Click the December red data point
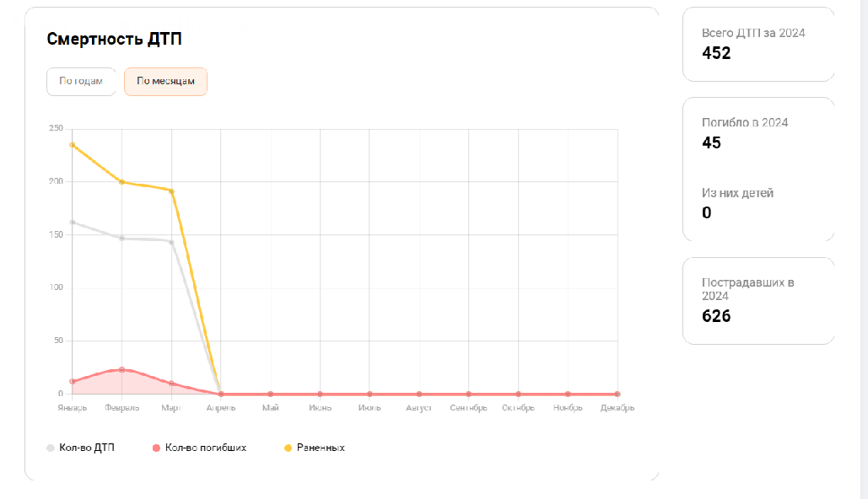The height and width of the screenshot is (499, 868). [x=617, y=394]
